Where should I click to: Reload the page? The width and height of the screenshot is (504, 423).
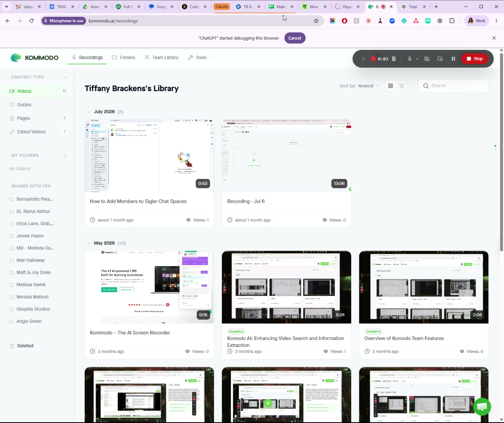31,21
